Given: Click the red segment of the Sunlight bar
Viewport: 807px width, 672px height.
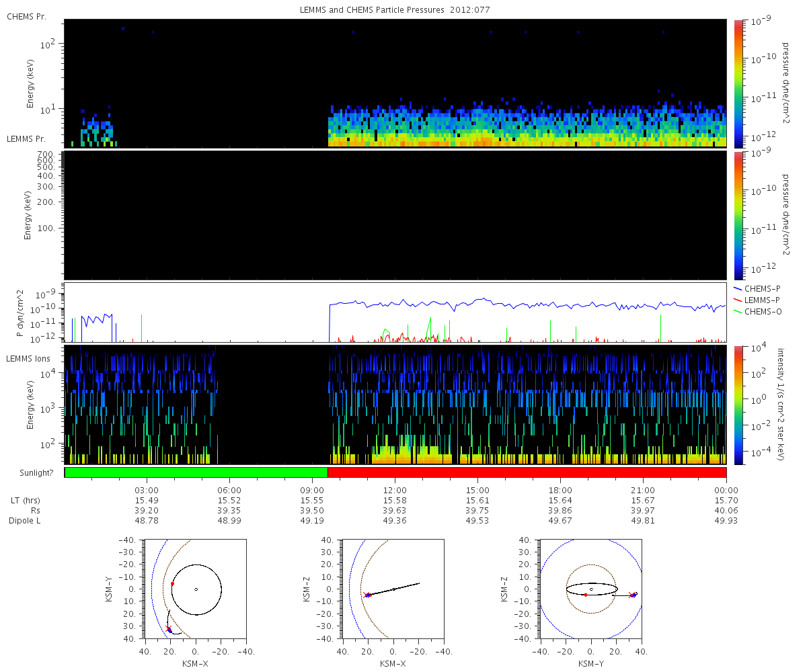Looking at the screenshot, I should [x=527, y=472].
